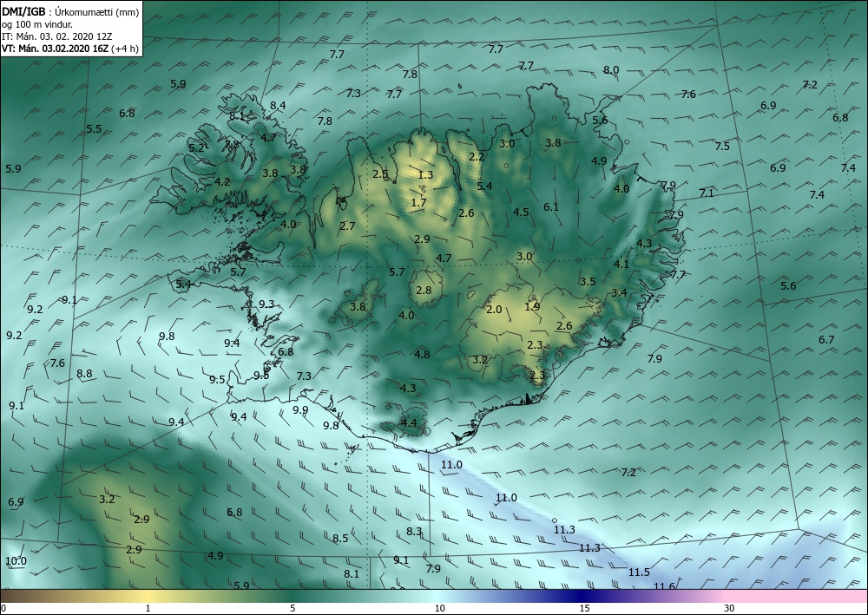Click the map value 1.9 on the glacier
The image size is (868, 615).
533,306
